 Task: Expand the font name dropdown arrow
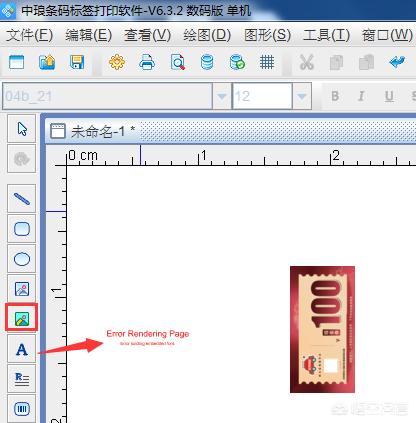(x=222, y=96)
